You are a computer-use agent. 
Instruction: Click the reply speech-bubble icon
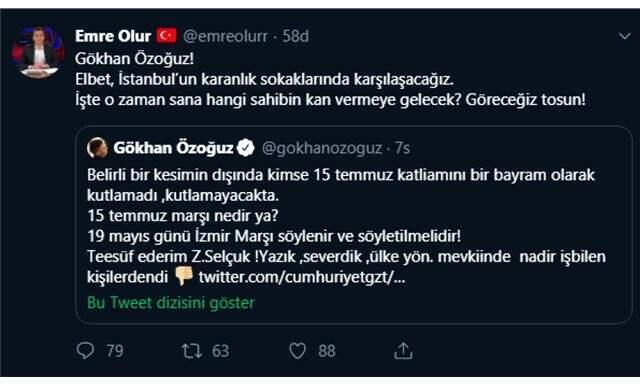tap(85, 351)
